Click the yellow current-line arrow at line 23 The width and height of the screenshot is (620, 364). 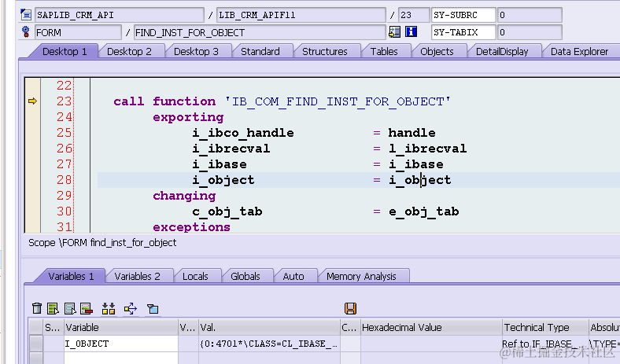[x=32, y=101]
